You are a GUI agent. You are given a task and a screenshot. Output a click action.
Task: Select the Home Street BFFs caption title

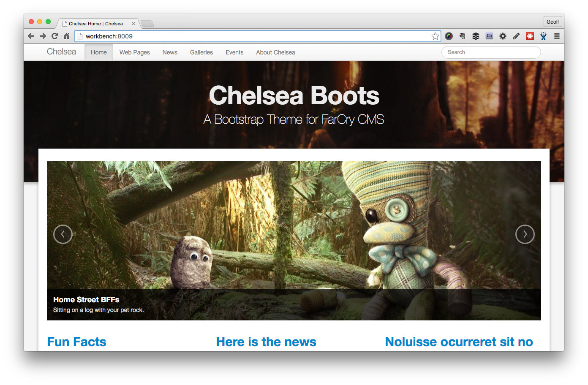click(86, 300)
